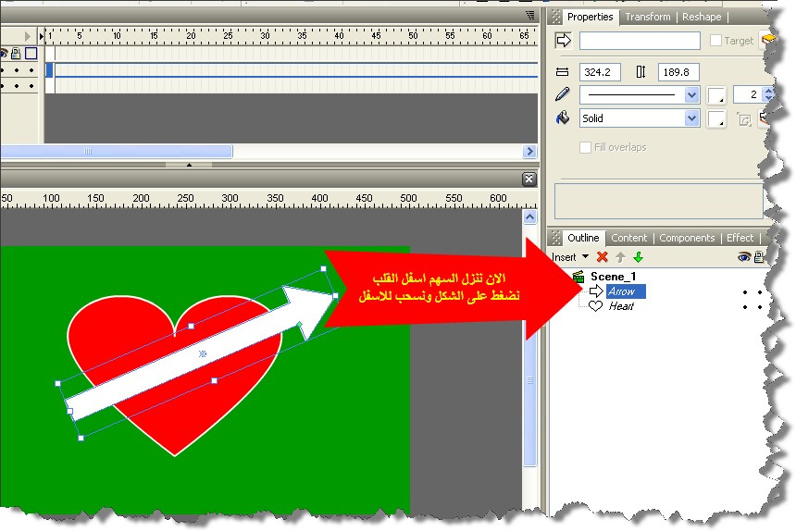Image resolution: width=796 pixels, height=532 pixels.
Task: Enable the Target checkbox
Action: pyautogui.click(x=715, y=41)
